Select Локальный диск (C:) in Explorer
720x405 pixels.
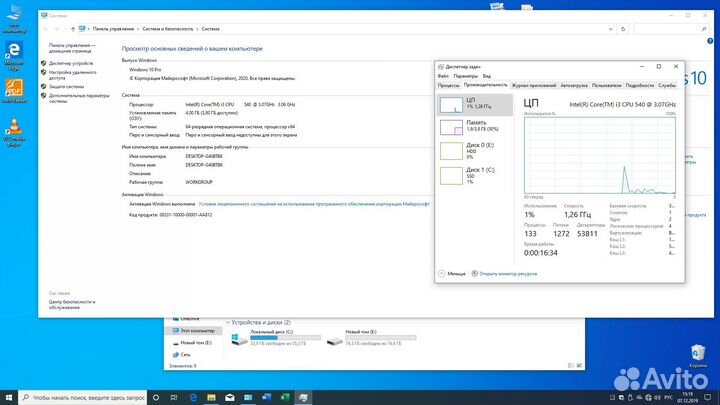click(x=262, y=337)
